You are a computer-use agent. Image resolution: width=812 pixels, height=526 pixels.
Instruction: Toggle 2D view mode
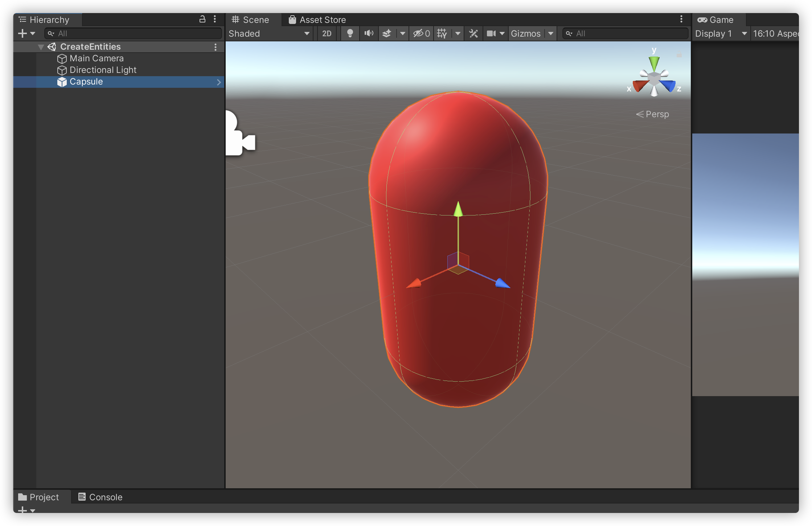click(327, 33)
